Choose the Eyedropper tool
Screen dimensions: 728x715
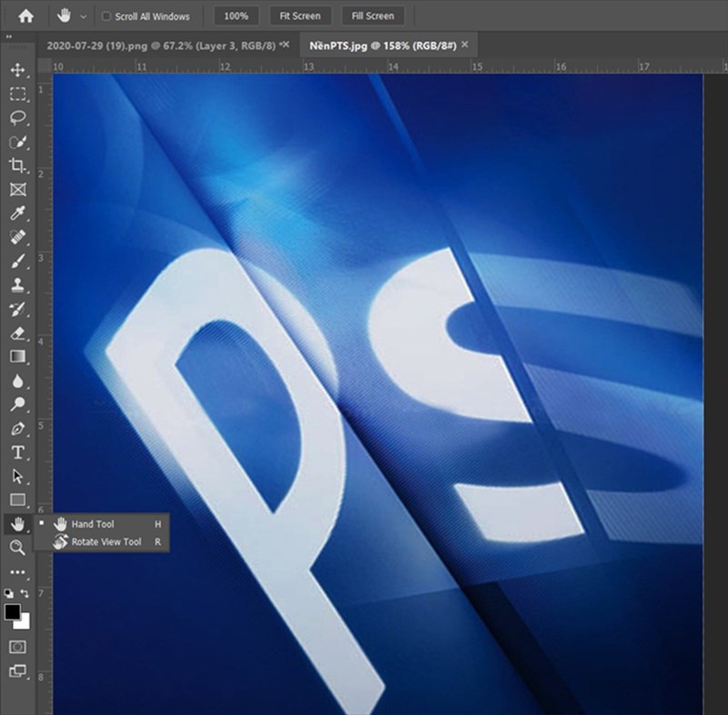[17, 214]
